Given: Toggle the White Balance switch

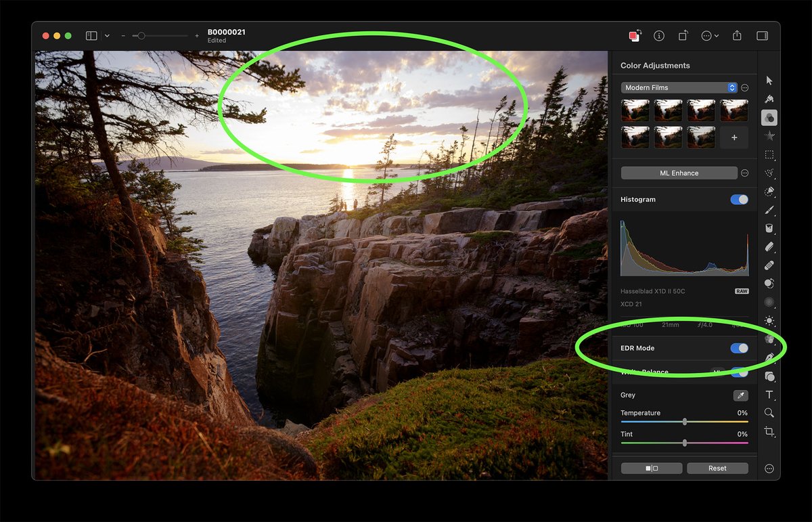Looking at the screenshot, I should [740, 372].
